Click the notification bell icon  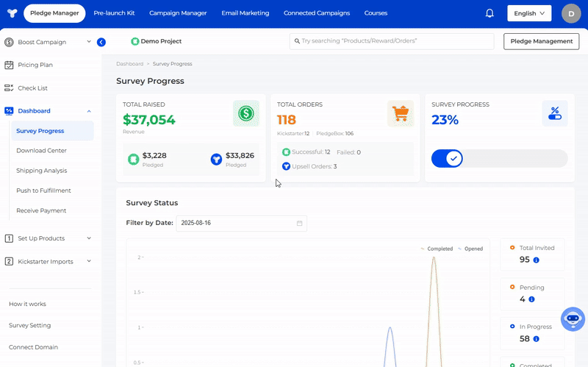[490, 13]
